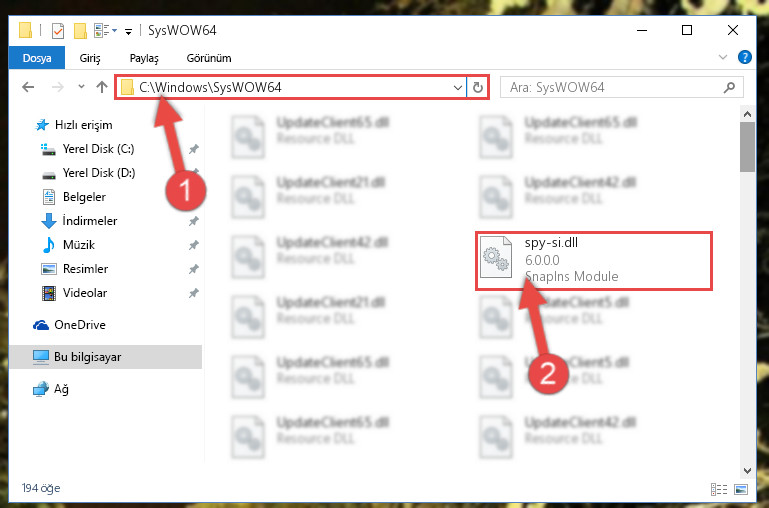The width and height of the screenshot is (769, 508).
Task: Open the Customize Quick Access Toolbar dropdown
Action: click(128, 32)
